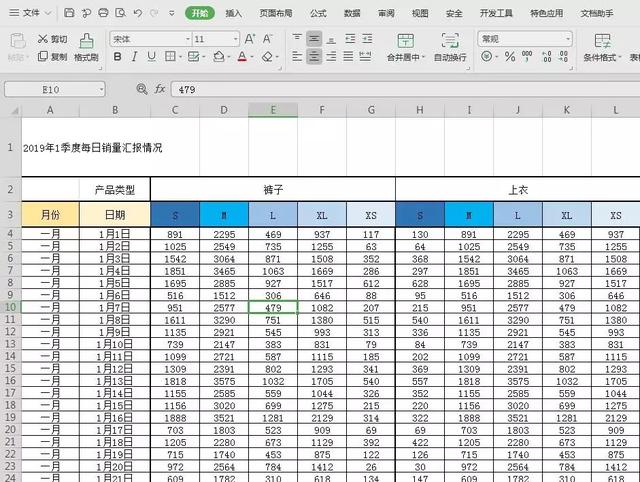Open the 插入 (Insert) tab
This screenshot has width=640, height=482.
tap(233, 13)
